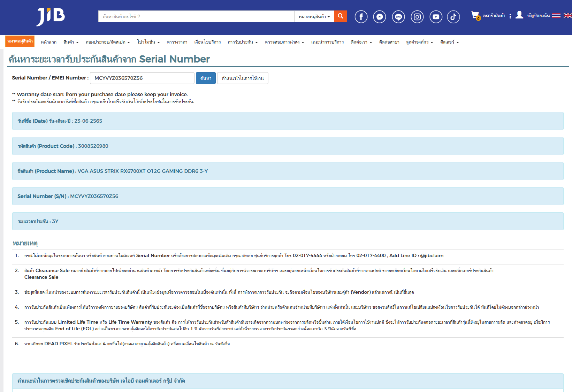Expand the ลูกค้าองค์กร menu

click(x=420, y=42)
